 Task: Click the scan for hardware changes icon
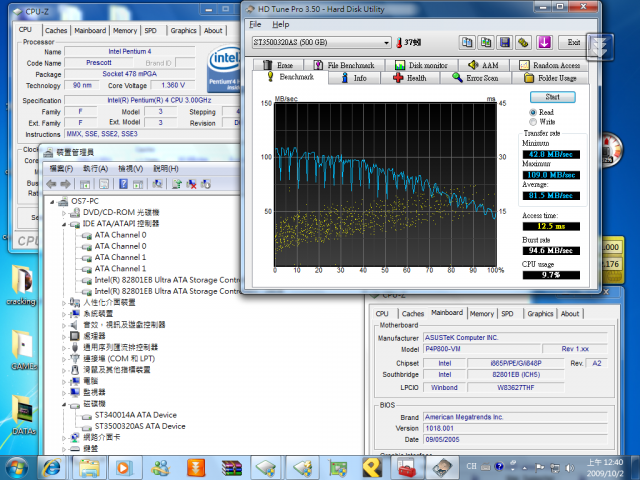coord(157,184)
